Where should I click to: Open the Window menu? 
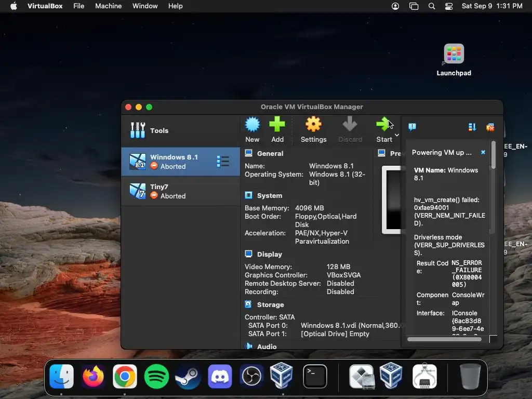[145, 6]
